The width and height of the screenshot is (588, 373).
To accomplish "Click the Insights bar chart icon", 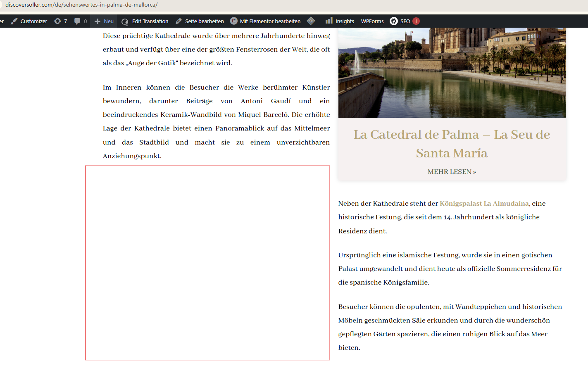I will pyautogui.click(x=329, y=21).
